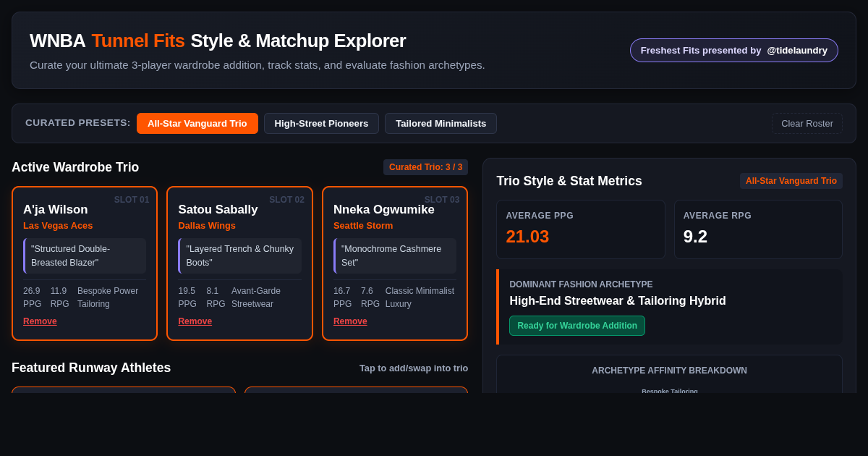
Task: Click the 16.7 PPG stat
Action: pos(343,297)
